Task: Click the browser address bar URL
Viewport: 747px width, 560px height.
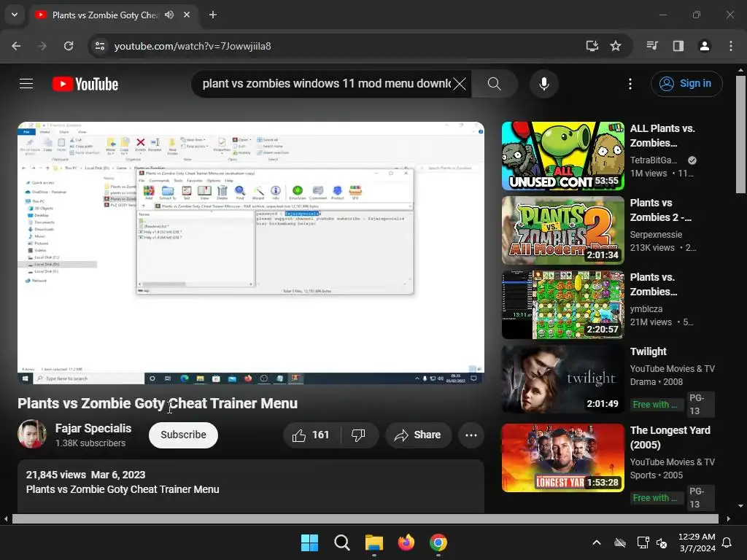Action: point(193,46)
